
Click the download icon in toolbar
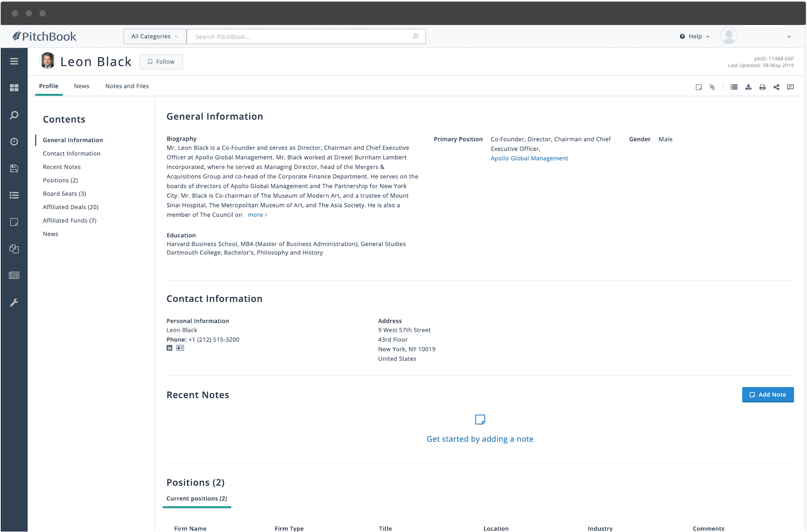748,87
